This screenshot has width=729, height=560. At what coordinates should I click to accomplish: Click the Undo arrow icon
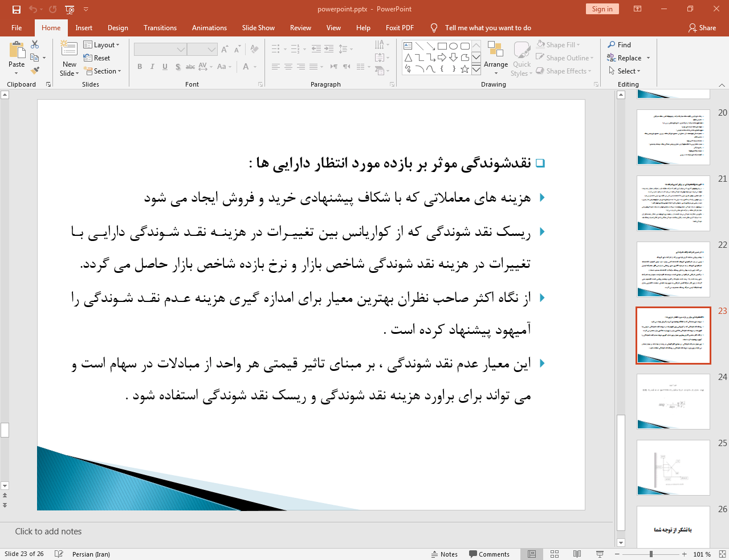[33, 9]
